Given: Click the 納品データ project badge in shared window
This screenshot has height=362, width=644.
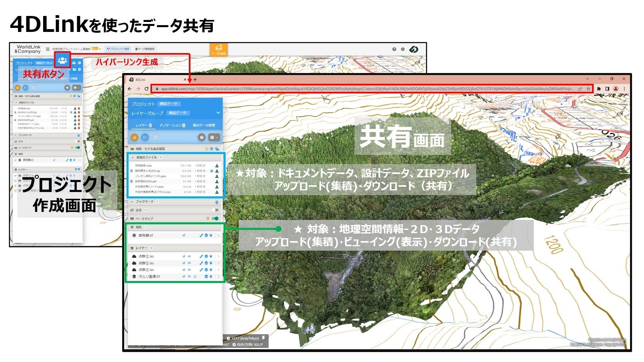Looking at the screenshot, I should tap(168, 104).
